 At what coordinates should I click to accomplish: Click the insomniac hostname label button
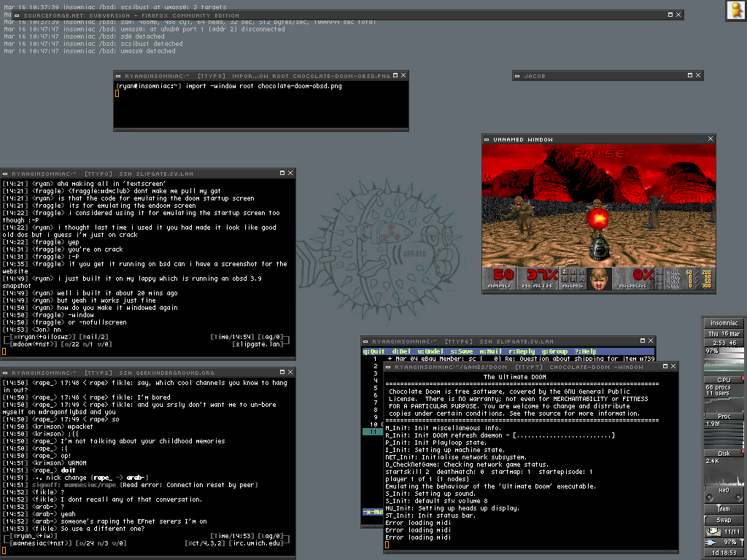[x=724, y=323]
